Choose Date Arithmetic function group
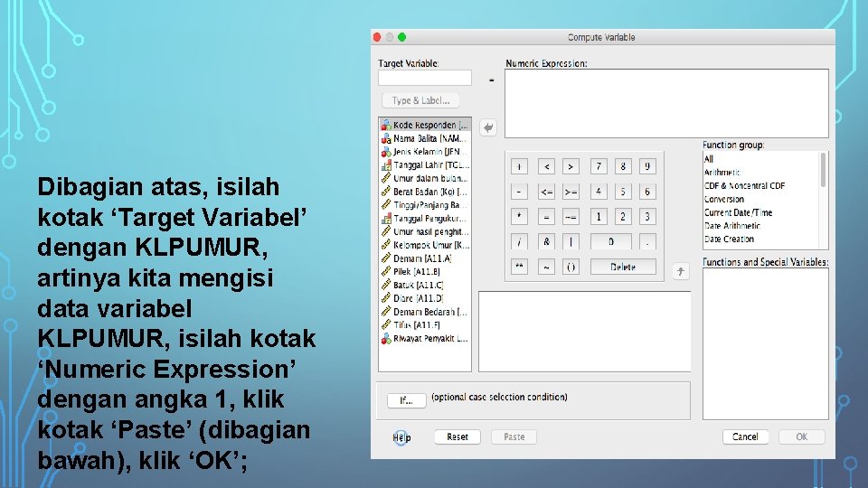 [761, 226]
